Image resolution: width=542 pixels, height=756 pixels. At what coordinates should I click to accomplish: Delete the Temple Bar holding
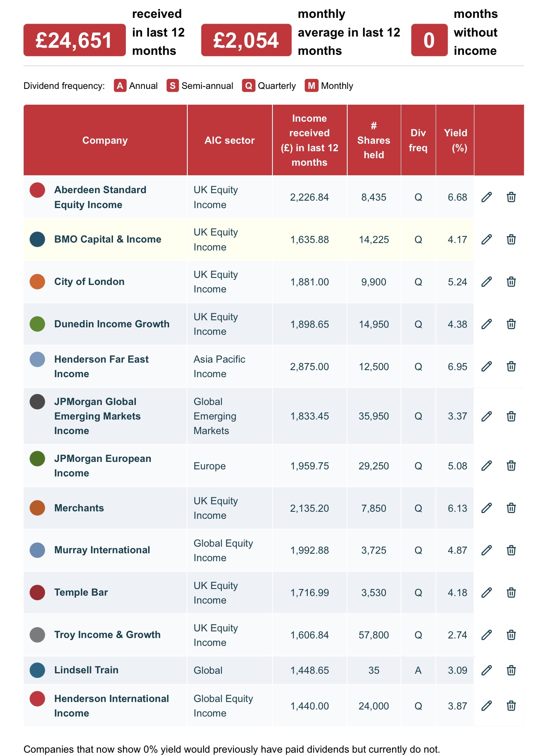click(x=511, y=592)
